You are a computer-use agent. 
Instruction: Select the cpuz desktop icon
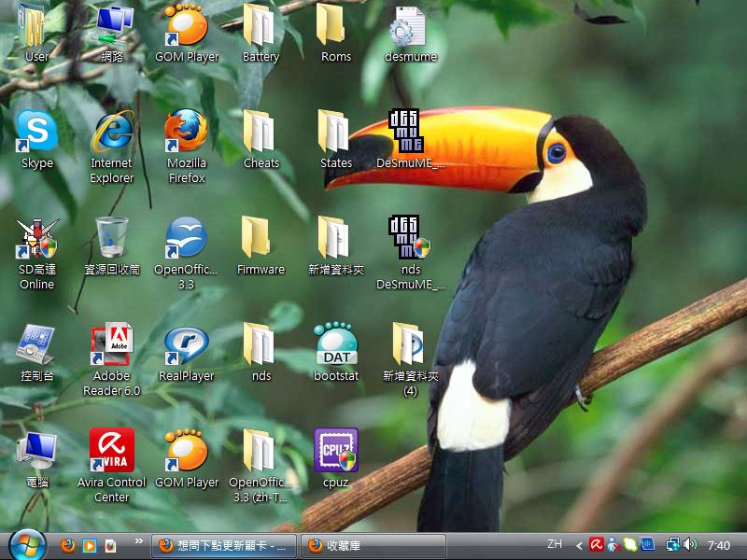click(336, 451)
